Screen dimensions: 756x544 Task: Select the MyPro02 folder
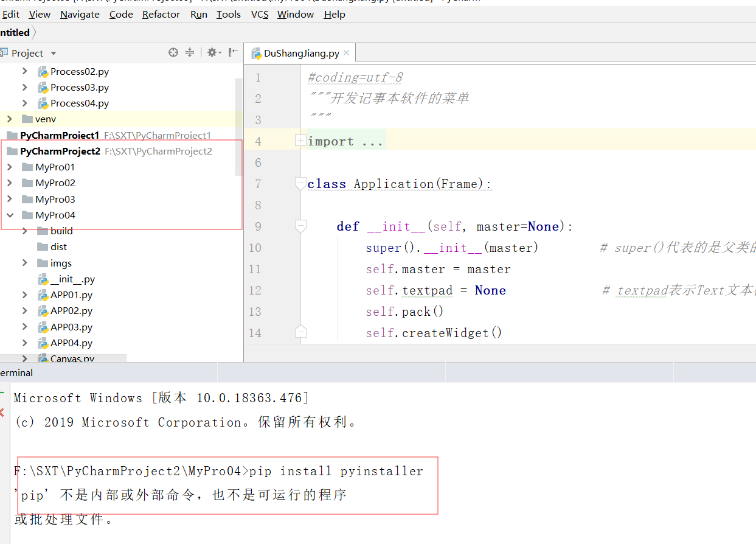coord(55,183)
